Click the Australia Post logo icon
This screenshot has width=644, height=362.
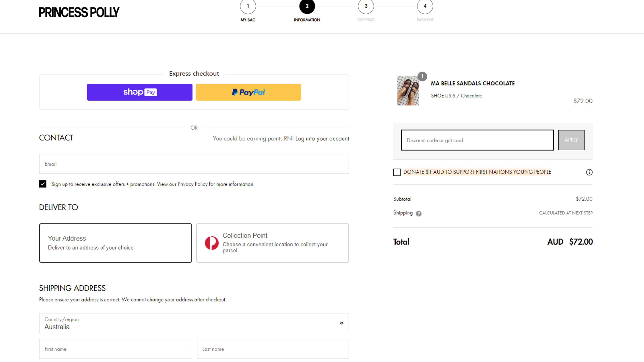pyautogui.click(x=211, y=243)
